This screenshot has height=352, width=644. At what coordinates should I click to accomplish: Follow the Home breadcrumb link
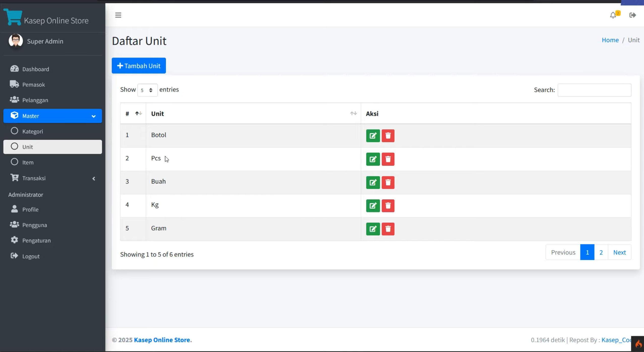(x=610, y=40)
